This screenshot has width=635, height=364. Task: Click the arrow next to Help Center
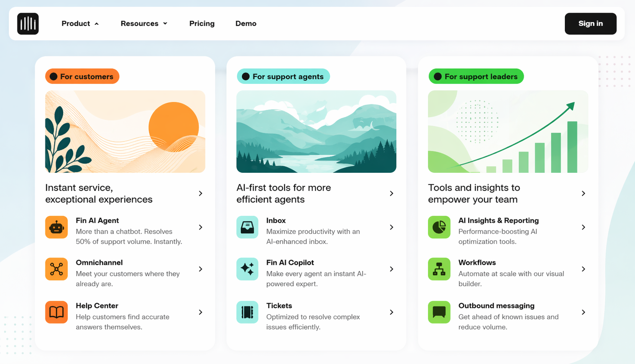[201, 312]
